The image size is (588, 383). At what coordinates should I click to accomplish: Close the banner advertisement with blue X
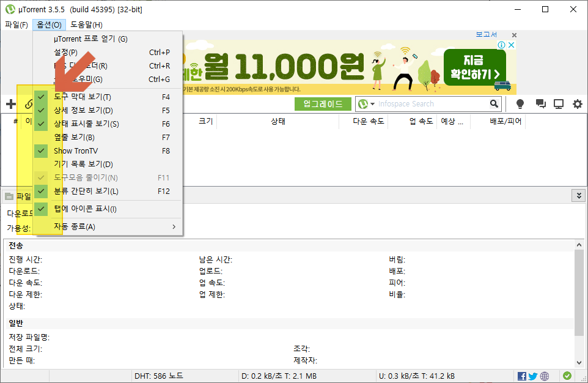pos(511,45)
